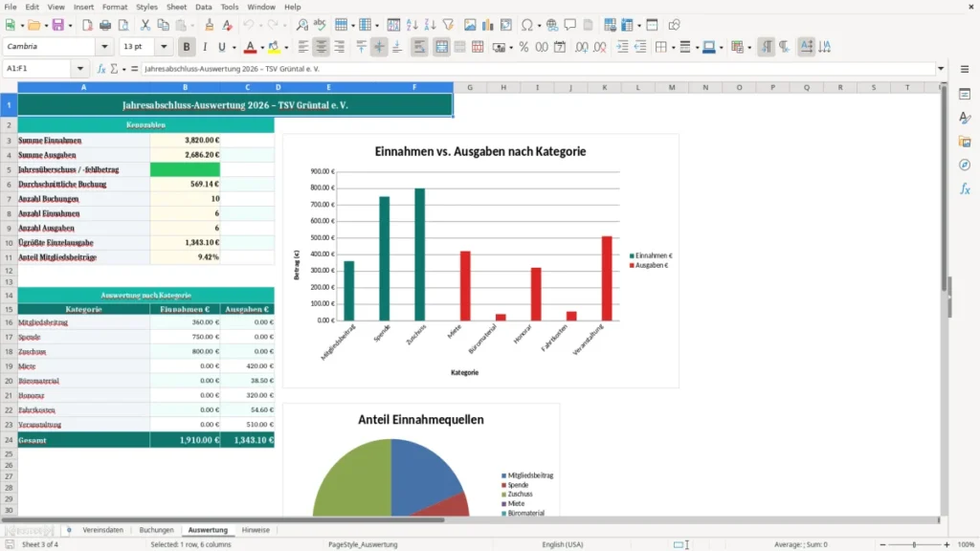Toggle Align Right

340,47
